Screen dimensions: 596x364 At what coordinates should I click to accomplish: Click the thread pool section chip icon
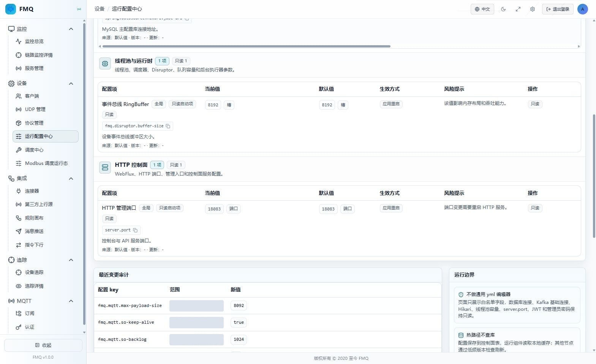coord(105,64)
